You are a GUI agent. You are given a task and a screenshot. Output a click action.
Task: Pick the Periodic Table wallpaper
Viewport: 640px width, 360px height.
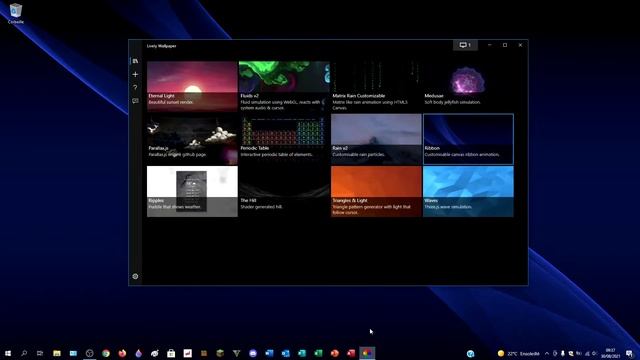(x=284, y=139)
